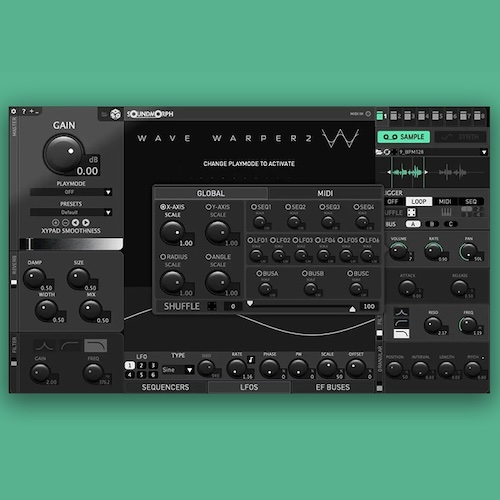Expand the LFO type Sine dropdown
Screen dimensions: 500x500
178,370
